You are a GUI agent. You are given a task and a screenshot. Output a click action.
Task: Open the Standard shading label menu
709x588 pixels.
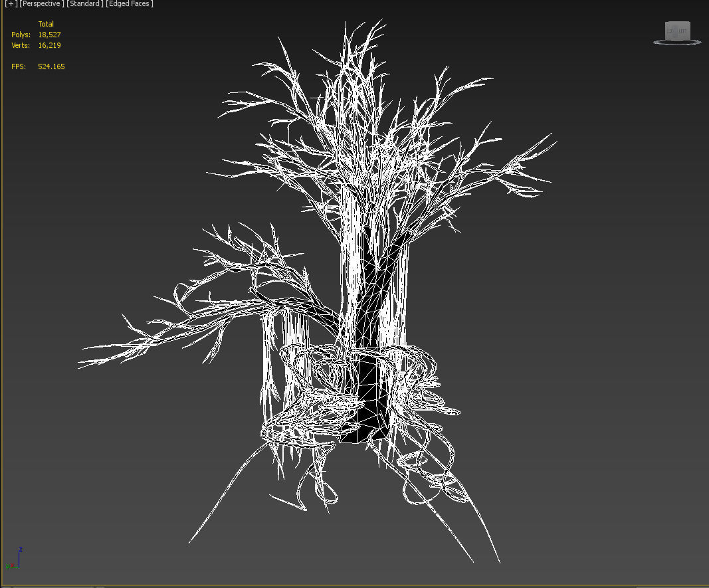pos(84,3)
